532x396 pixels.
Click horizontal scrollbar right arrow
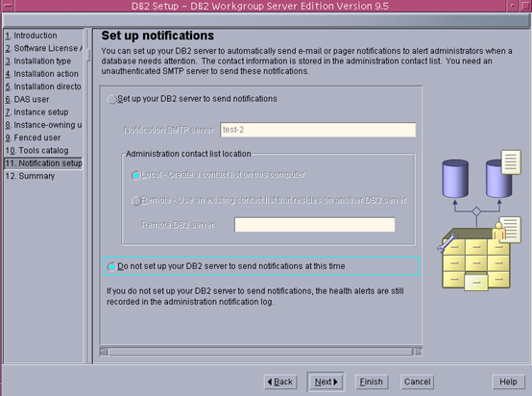(x=418, y=352)
